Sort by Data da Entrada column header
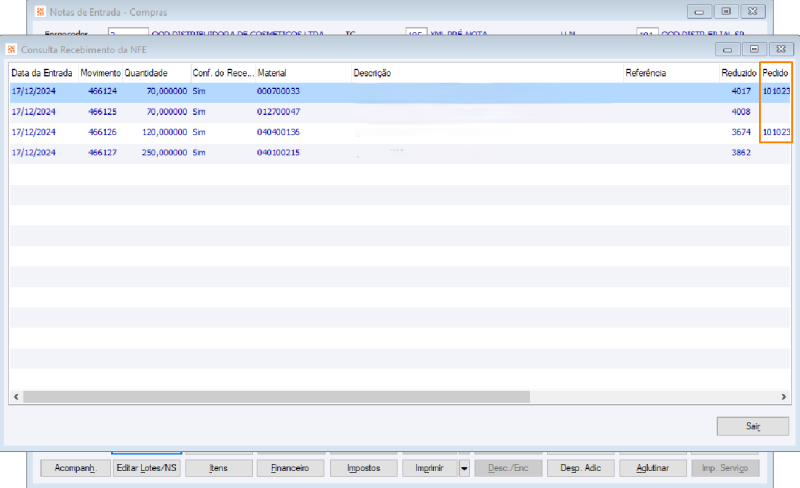 (42, 73)
